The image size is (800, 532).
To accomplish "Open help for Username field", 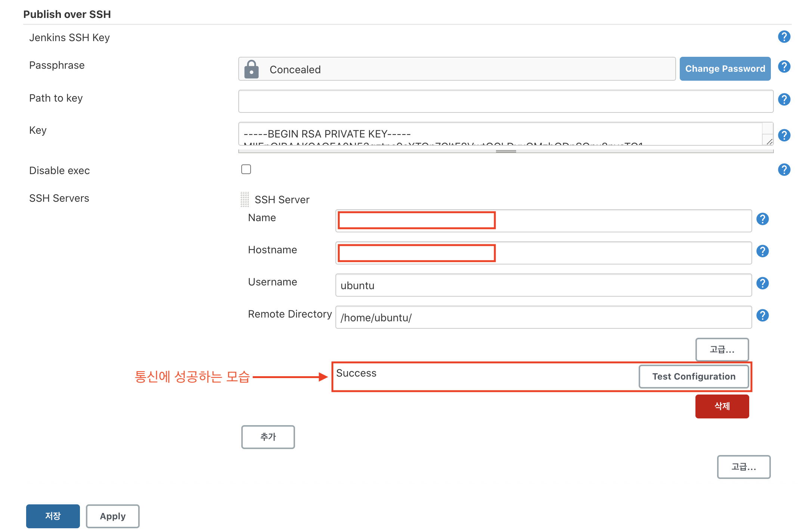I will click(x=762, y=283).
